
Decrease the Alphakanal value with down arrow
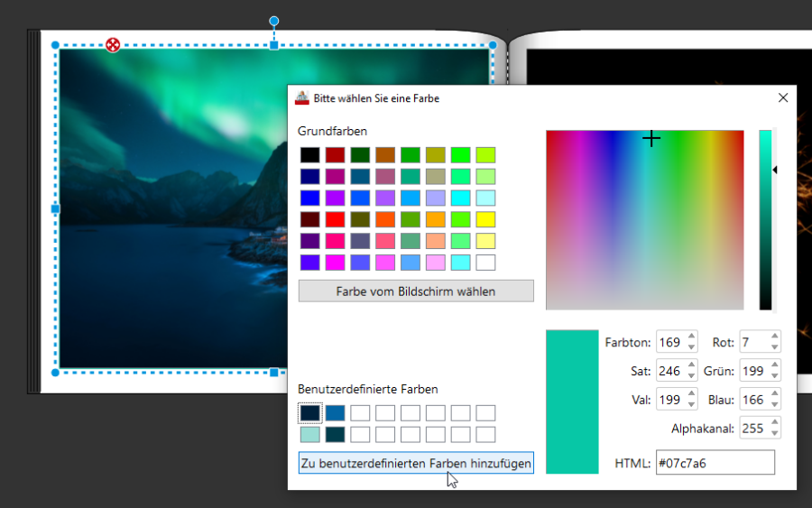[774, 433]
